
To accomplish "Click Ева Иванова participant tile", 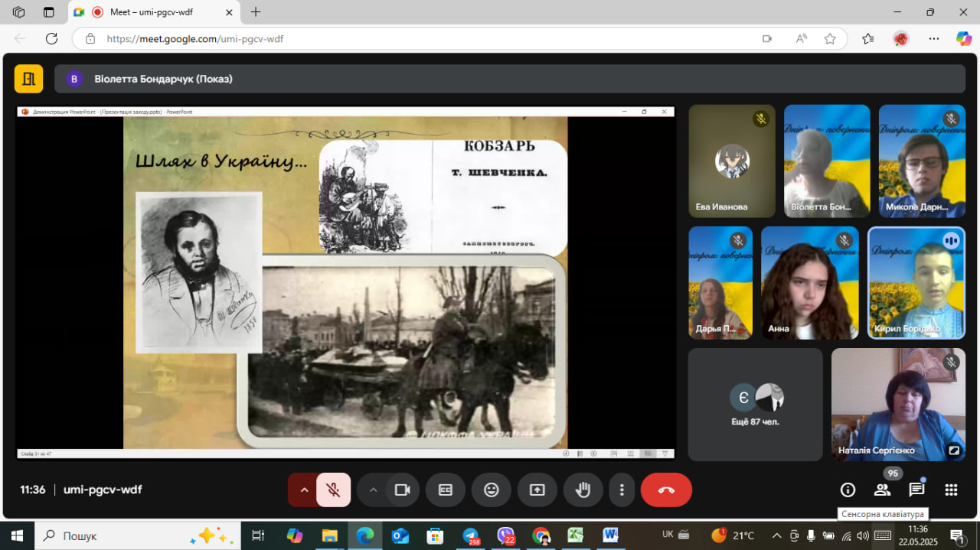I will point(732,161).
